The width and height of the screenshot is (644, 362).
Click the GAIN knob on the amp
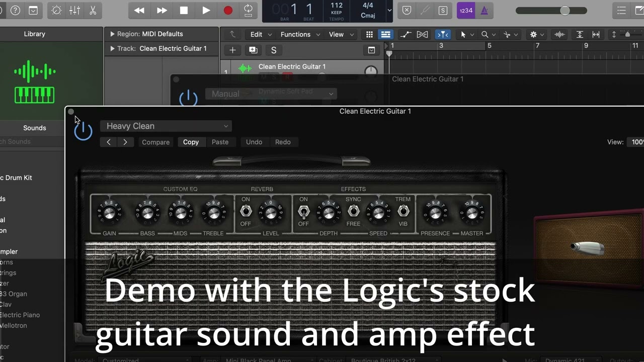tap(110, 213)
